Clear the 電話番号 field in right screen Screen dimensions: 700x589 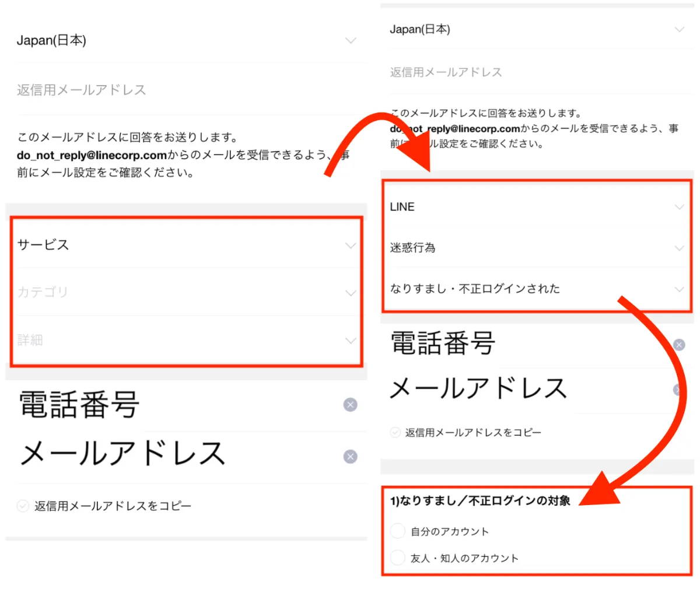point(679,345)
